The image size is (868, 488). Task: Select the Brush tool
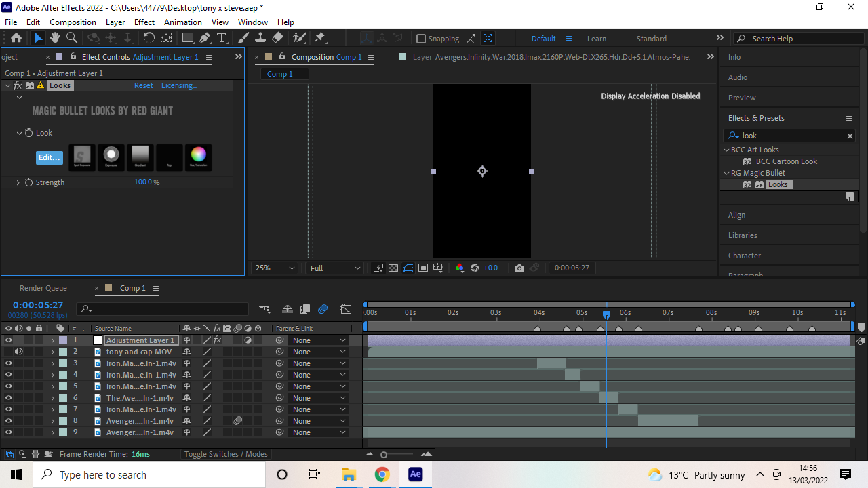tap(243, 38)
